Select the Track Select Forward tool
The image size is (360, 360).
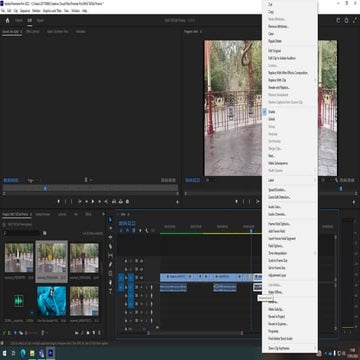(110, 228)
